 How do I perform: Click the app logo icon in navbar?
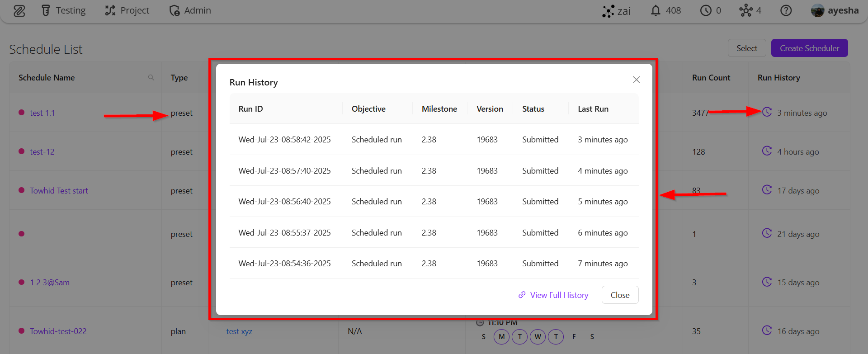click(x=19, y=11)
